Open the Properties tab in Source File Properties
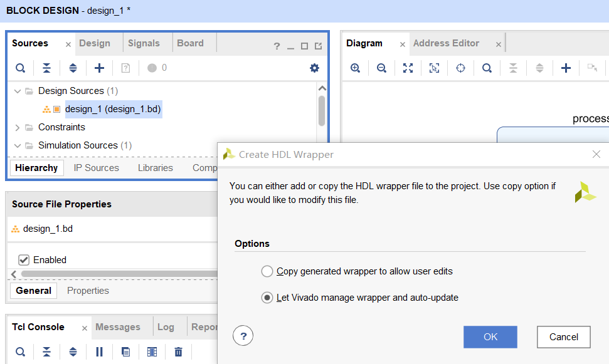The image size is (609, 364). click(x=88, y=291)
